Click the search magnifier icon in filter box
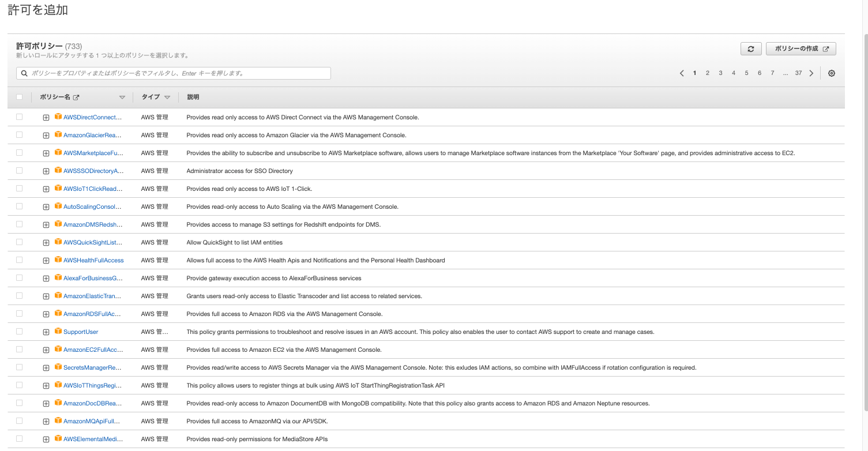The height and width of the screenshot is (451, 868). tap(24, 73)
